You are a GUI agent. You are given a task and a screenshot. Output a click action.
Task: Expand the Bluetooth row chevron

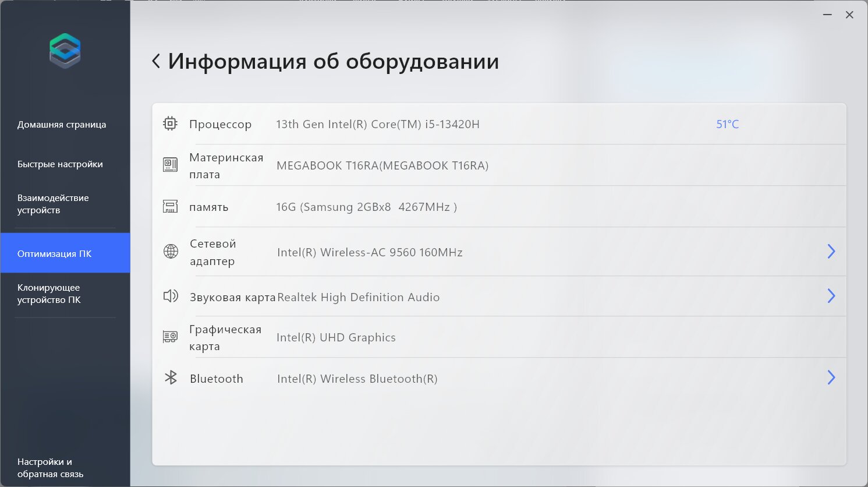click(831, 377)
